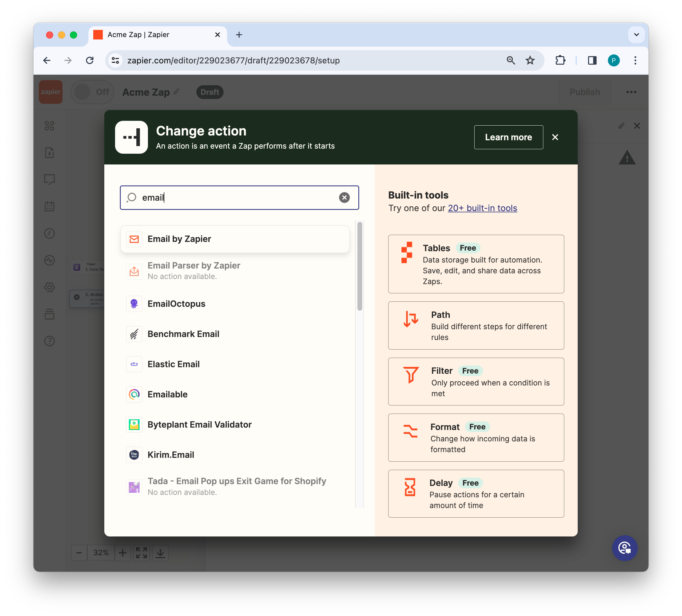
Task: Open the help chat bubble
Action: 625,548
